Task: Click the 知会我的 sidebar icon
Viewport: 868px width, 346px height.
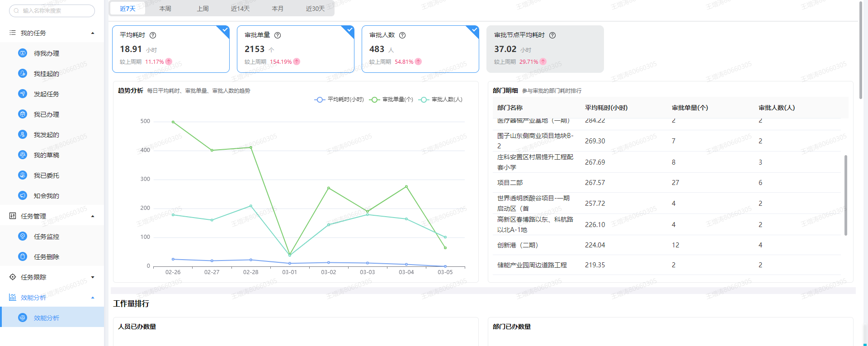Action: click(x=23, y=195)
